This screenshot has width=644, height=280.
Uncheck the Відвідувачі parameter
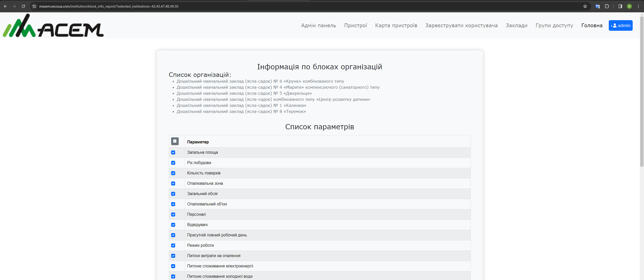click(173, 225)
